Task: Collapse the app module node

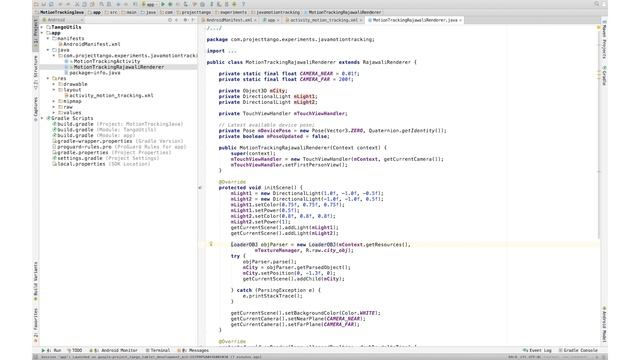Action: tap(42, 33)
